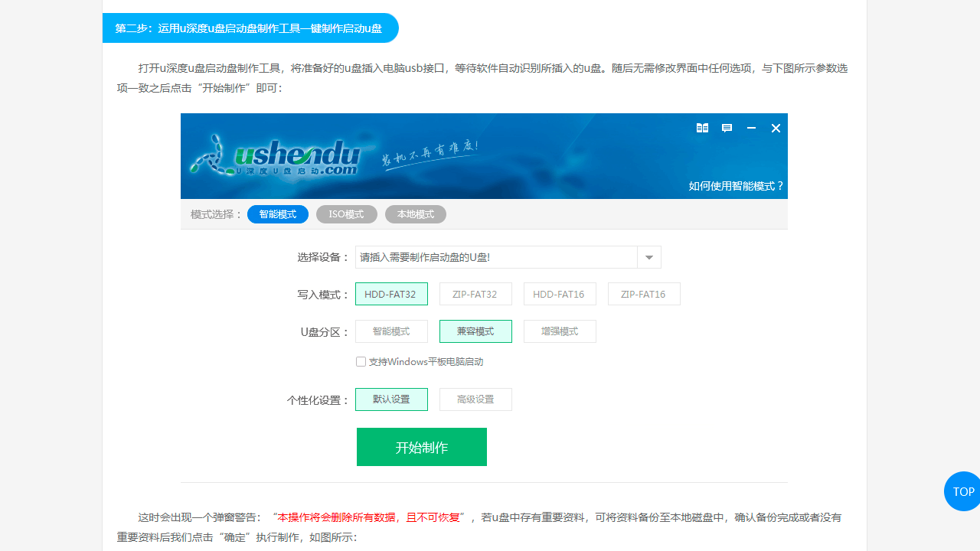Select 增强模式 partition option
Screen dimensions: 980x551
coord(560,331)
